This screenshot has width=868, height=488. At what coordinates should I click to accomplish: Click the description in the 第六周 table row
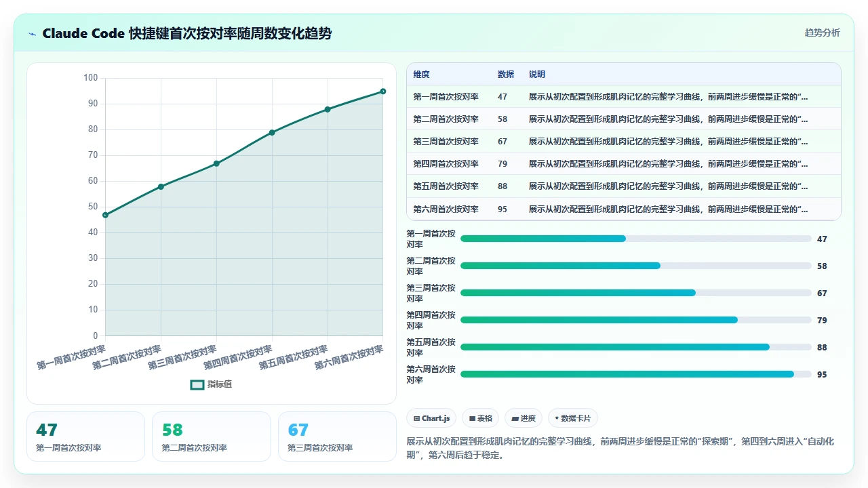pos(669,209)
